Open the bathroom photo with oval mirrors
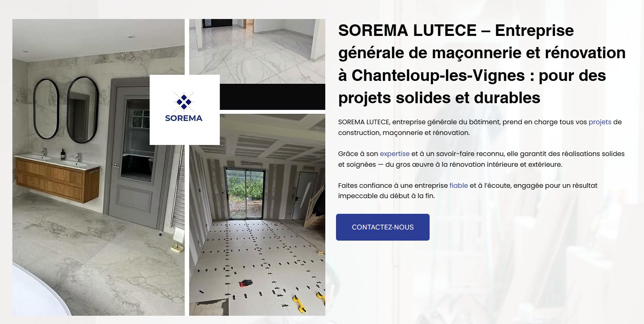The height and width of the screenshot is (324, 644). pyautogui.click(x=99, y=167)
